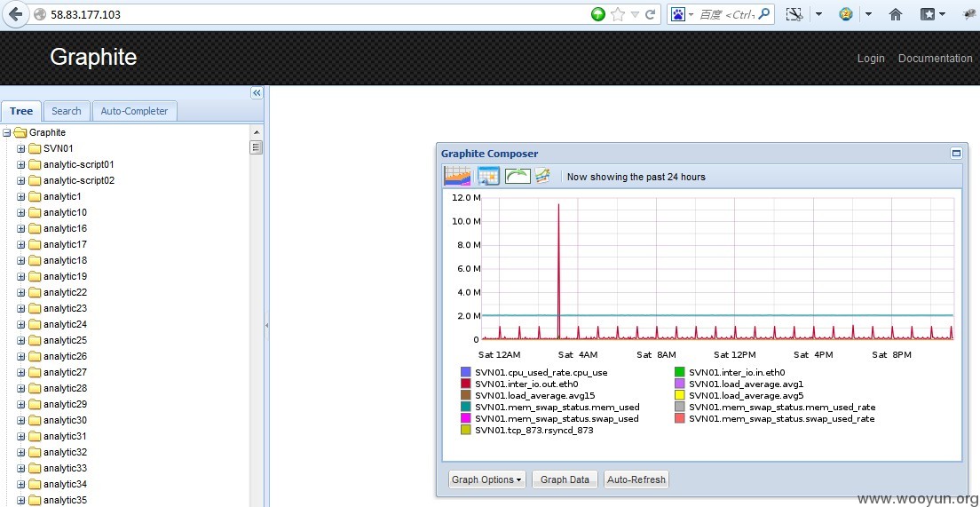Viewport: 980px width, 507px height.
Task: Click the scissors screenshot capture icon
Action: click(794, 14)
